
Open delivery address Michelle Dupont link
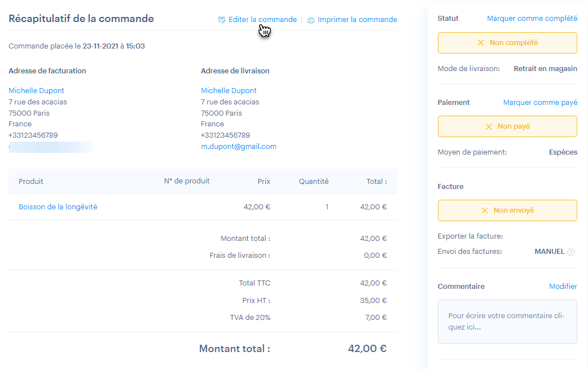click(x=229, y=91)
